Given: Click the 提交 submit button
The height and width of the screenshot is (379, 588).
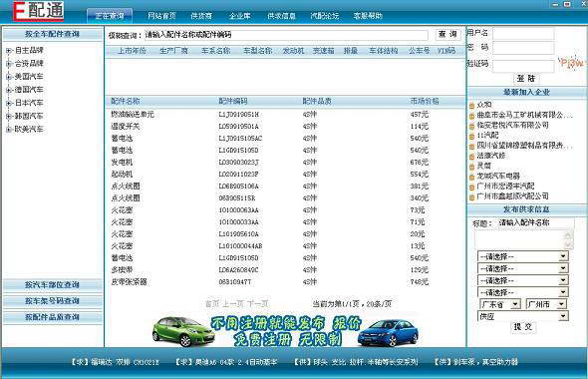Looking at the screenshot, I should click(523, 327).
